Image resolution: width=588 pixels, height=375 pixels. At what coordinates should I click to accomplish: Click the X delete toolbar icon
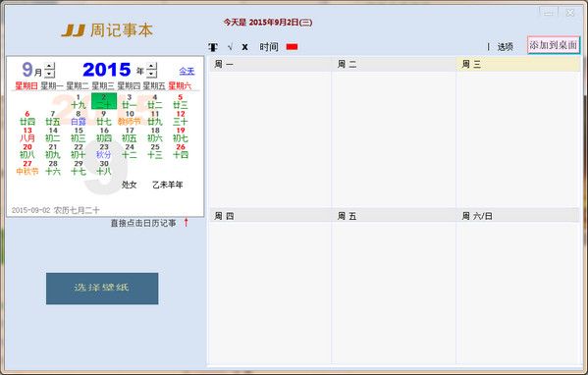click(x=244, y=47)
